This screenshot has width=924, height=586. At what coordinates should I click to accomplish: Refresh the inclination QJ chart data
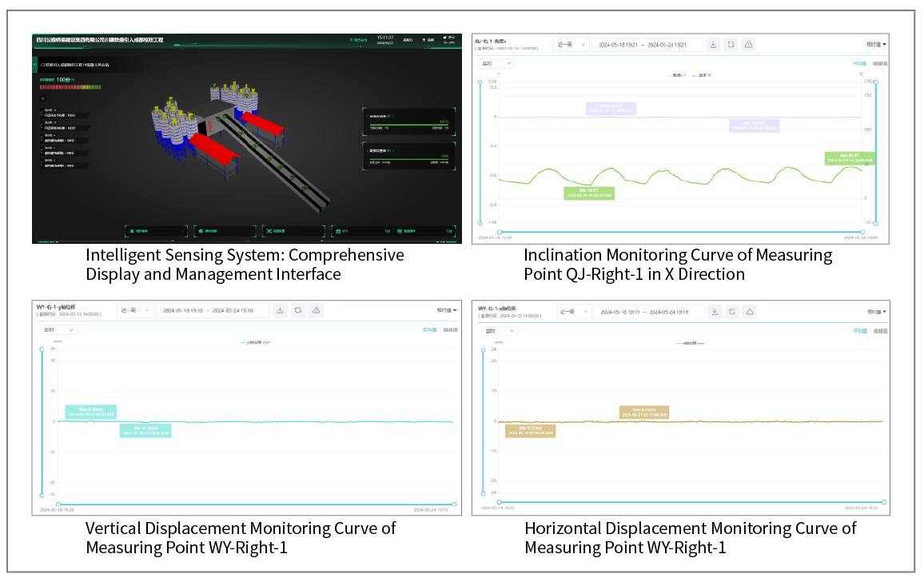tap(731, 45)
